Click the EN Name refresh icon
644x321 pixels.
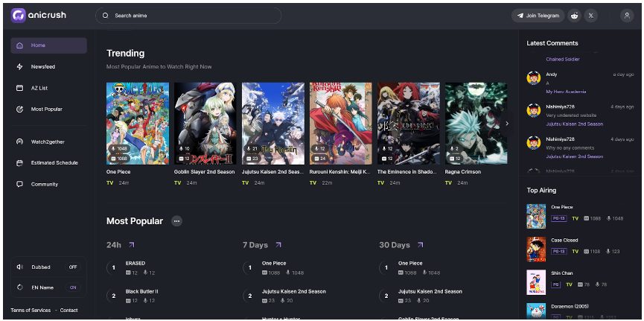pos(19,287)
